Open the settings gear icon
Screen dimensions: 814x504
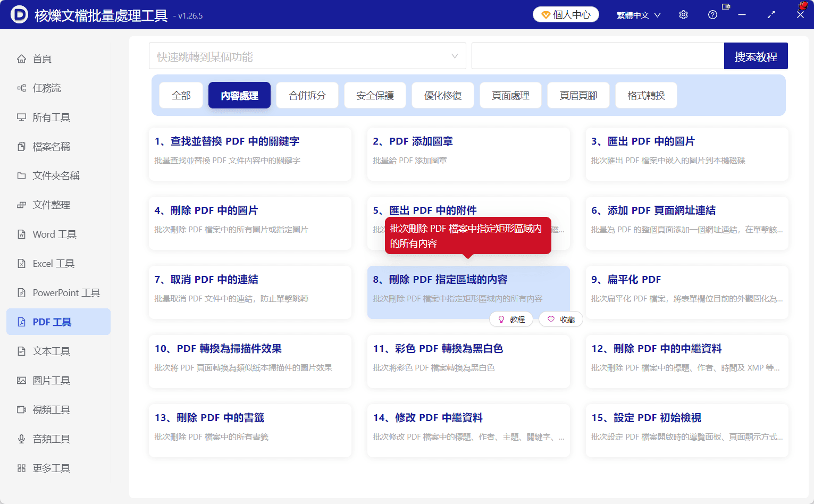[x=683, y=15]
